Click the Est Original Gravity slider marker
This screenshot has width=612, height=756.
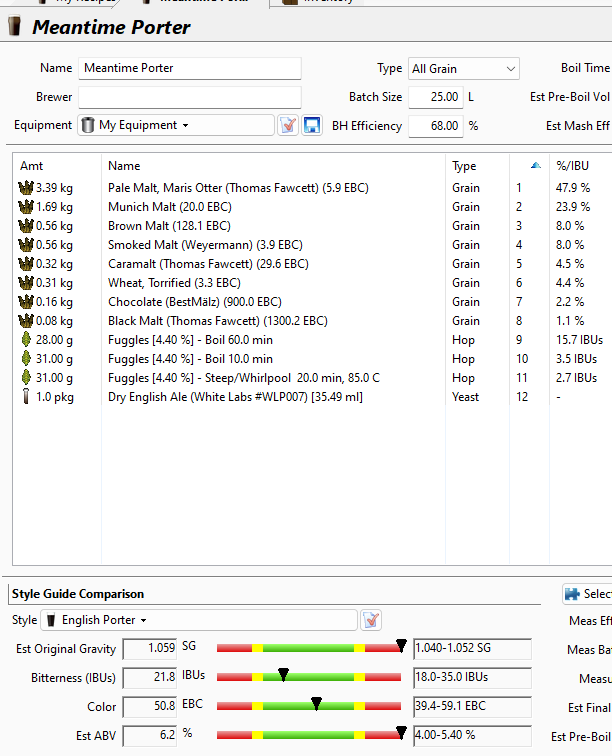click(x=401, y=645)
